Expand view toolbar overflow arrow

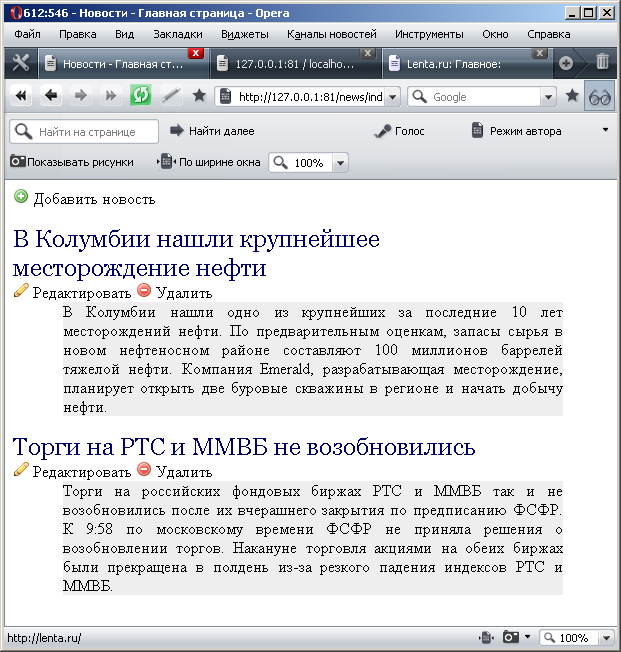point(606,130)
